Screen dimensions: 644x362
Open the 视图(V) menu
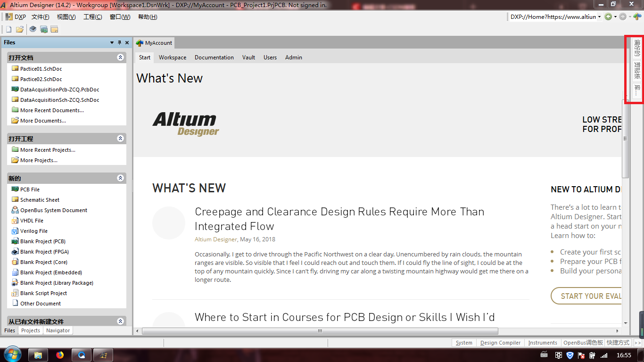point(66,16)
